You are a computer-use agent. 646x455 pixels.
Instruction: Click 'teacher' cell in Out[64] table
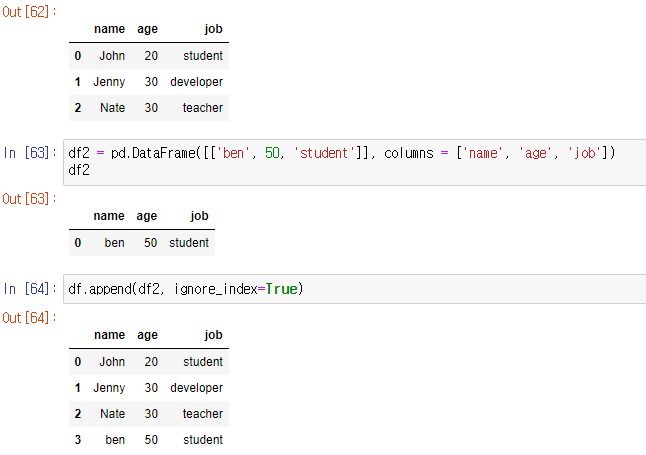[203, 414]
